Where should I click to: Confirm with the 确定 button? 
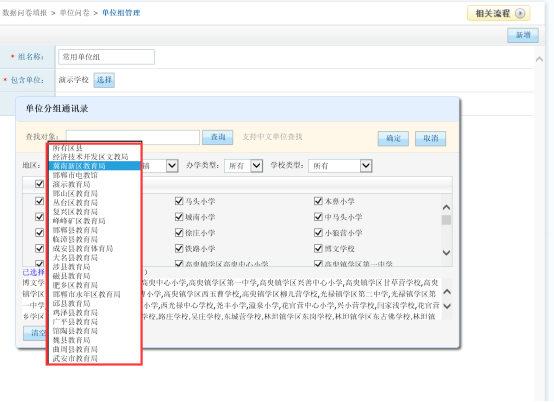pyautogui.click(x=393, y=138)
